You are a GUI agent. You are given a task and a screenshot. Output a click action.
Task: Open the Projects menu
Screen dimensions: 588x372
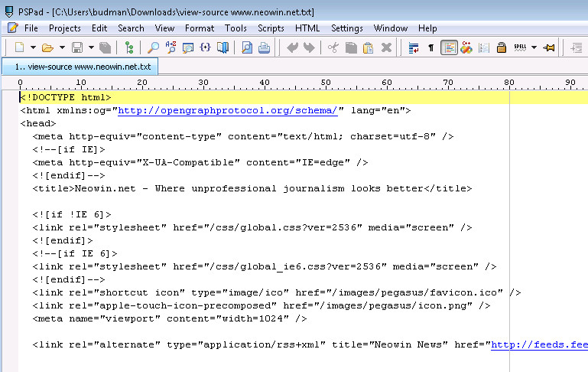pyautogui.click(x=65, y=28)
